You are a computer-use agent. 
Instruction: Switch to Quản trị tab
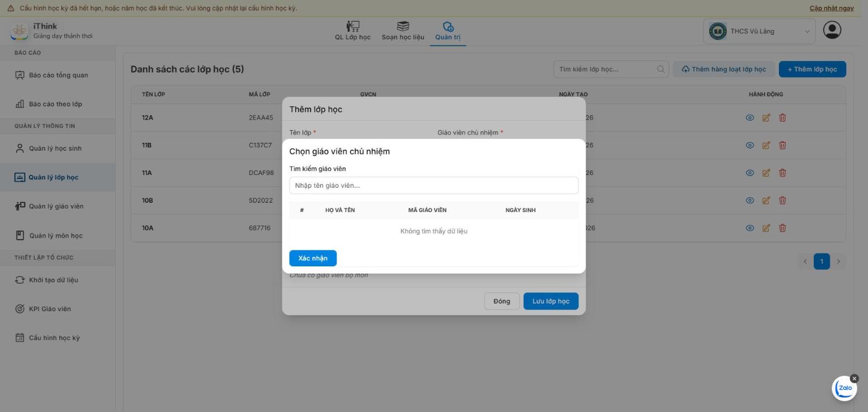[448, 31]
